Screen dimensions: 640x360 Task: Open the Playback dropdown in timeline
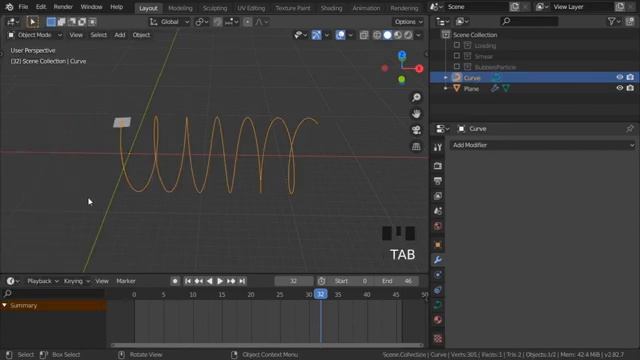click(43, 281)
